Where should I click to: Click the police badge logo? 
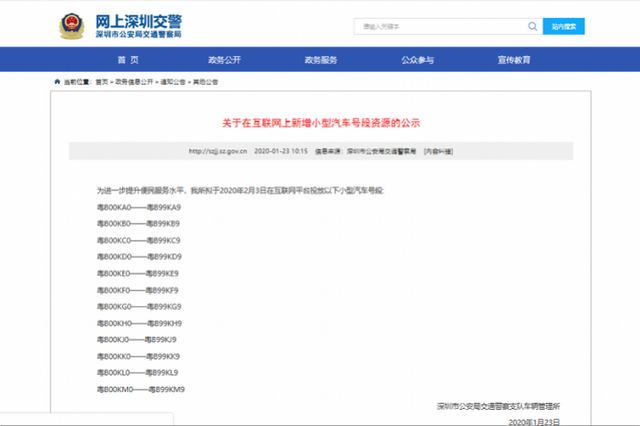pyautogui.click(x=73, y=25)
